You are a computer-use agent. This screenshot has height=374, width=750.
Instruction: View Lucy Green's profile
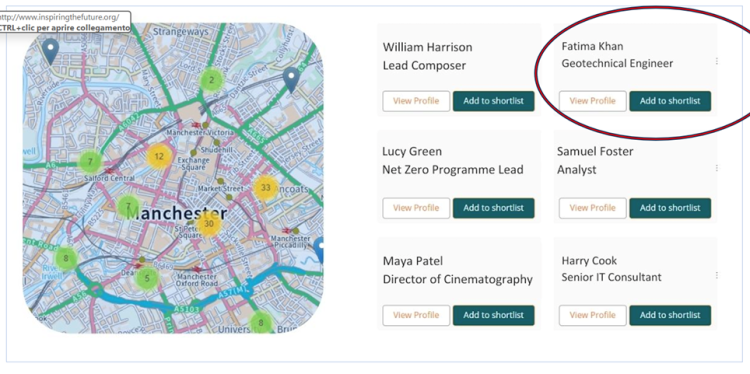pyautogui.click(x=416, y=208)
